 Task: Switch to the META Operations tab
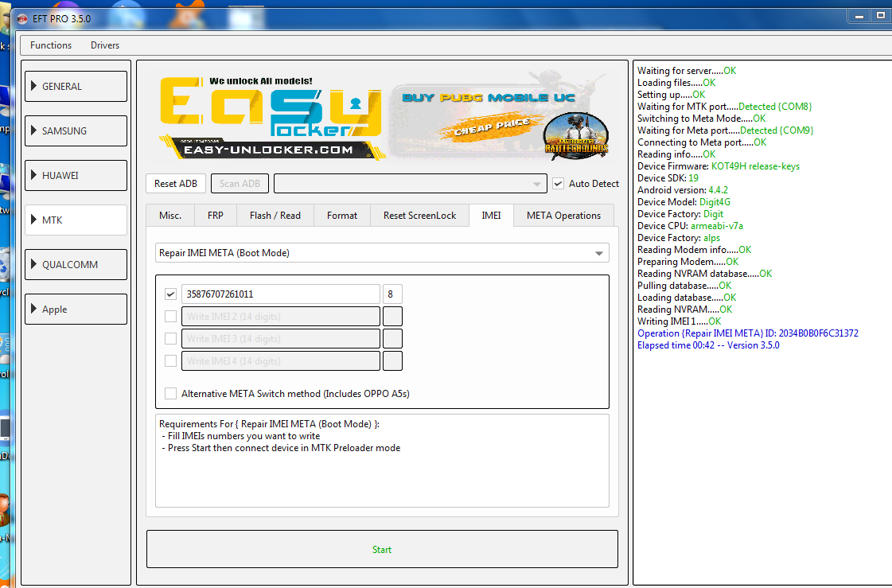[563, 216]
